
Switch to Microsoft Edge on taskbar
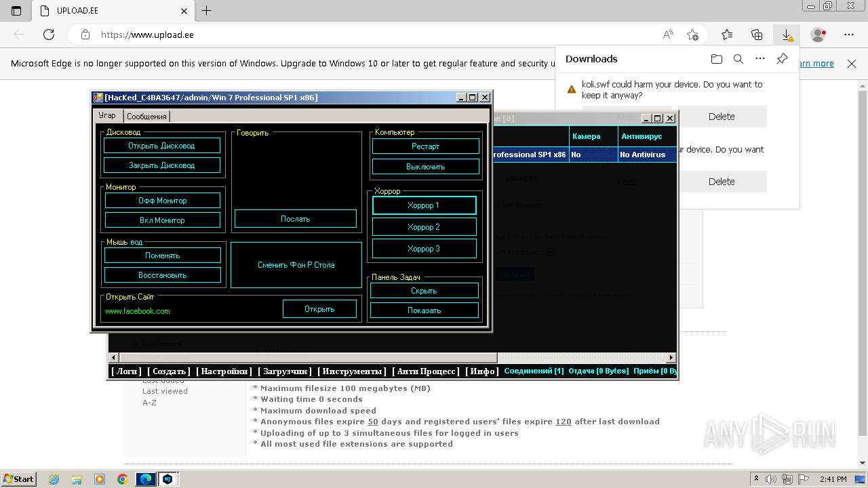(x=146, y=479)
